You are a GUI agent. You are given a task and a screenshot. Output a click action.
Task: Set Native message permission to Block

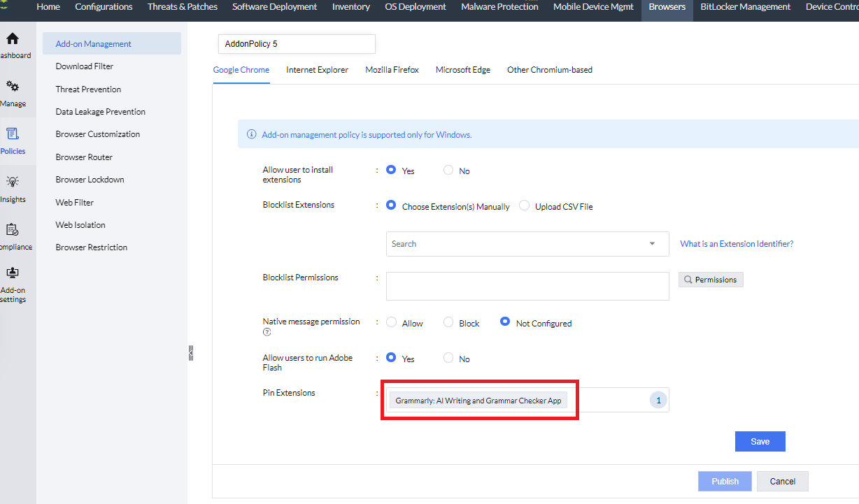click(449, 323)
